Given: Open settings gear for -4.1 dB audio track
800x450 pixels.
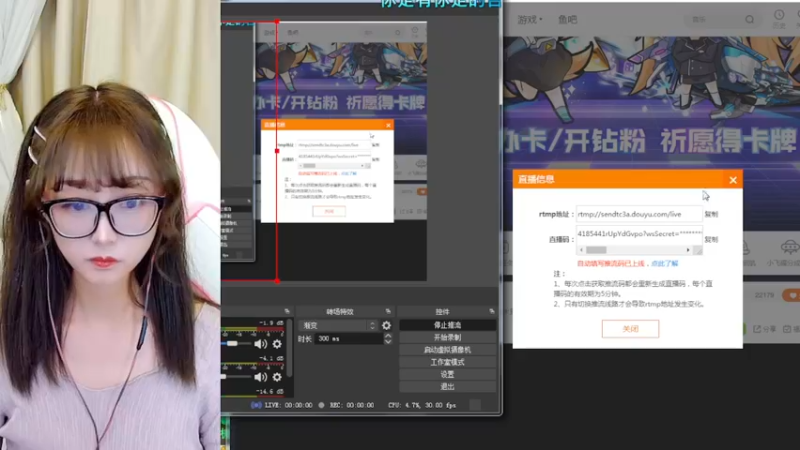Looking at the screenshot, I should tap(277, 377).
